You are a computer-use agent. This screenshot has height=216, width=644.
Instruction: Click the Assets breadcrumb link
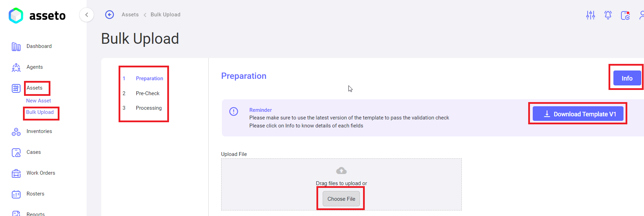pos(130,15)
